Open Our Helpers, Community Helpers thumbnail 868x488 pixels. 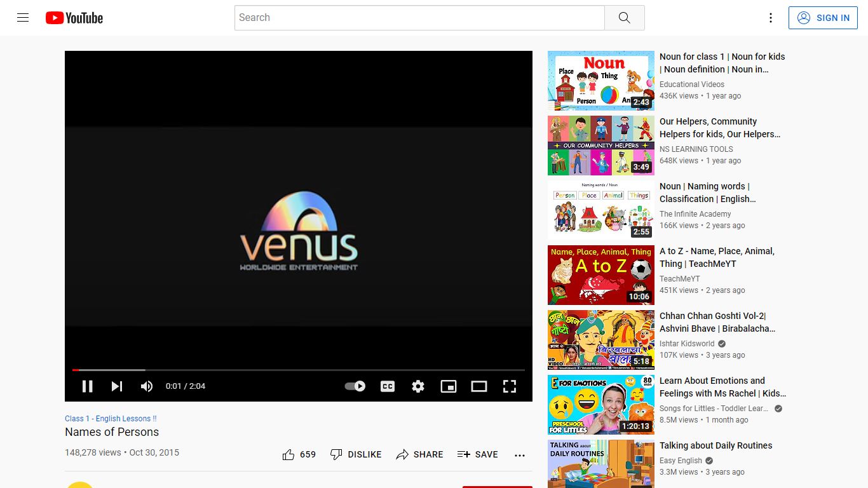click(601, 146)
